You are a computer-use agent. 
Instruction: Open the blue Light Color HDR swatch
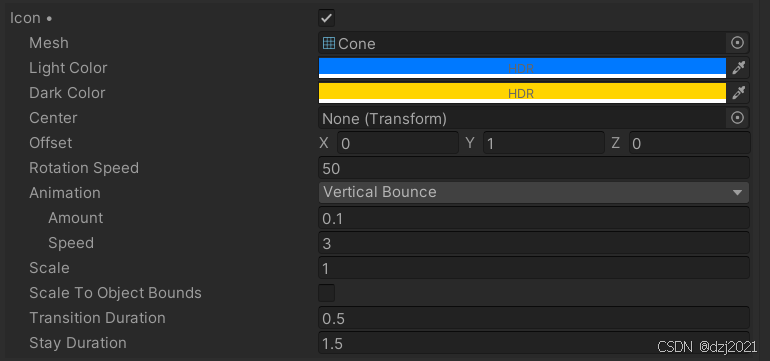[522, 68]
